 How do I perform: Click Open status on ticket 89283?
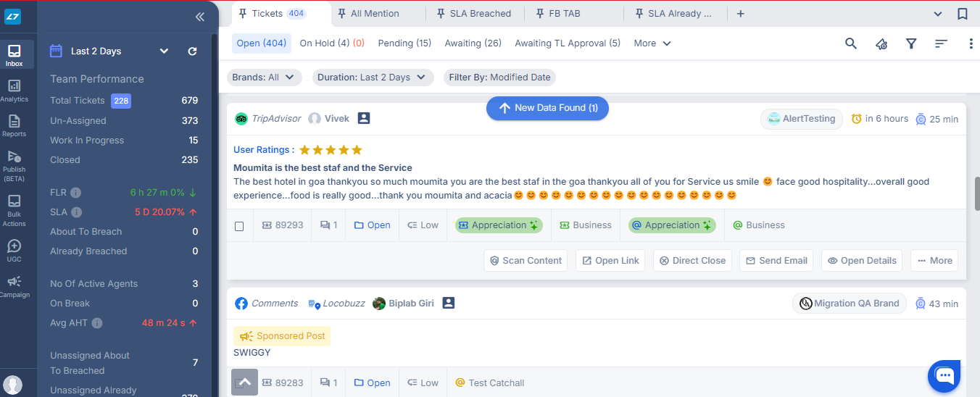point(373,383)
